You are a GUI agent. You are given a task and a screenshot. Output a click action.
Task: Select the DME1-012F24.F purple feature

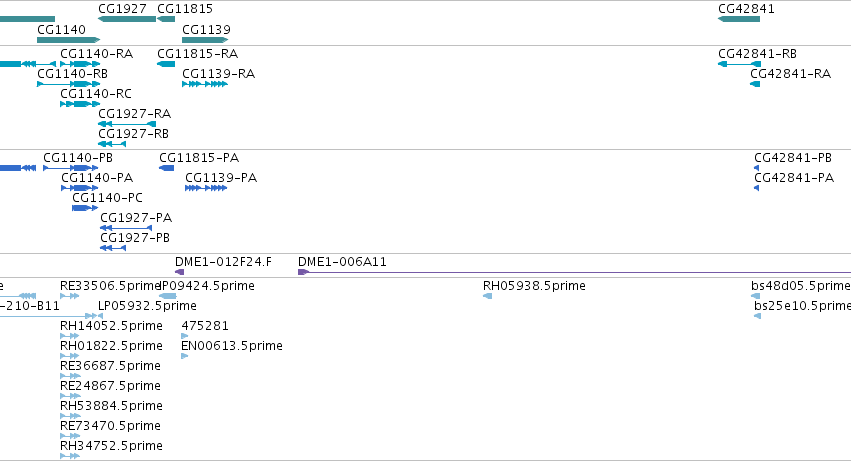pyautogui.click(x=180, y=272)
